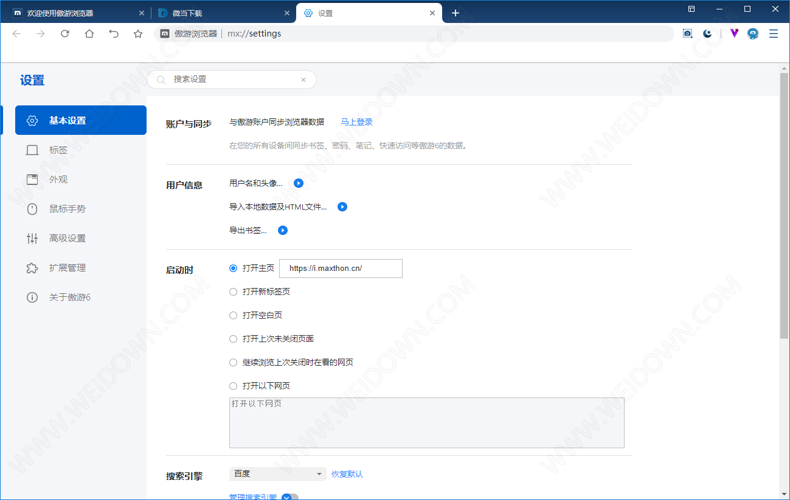Reload the page with refresh icon
The image size is (790, 500).
(x=65, y=34)
